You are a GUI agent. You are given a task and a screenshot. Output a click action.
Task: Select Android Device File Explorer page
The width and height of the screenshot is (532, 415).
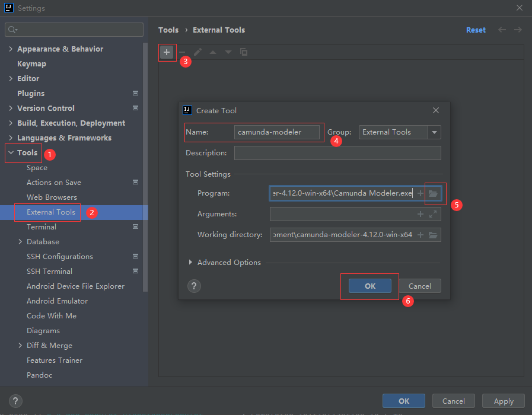click(x=76, y=286)
